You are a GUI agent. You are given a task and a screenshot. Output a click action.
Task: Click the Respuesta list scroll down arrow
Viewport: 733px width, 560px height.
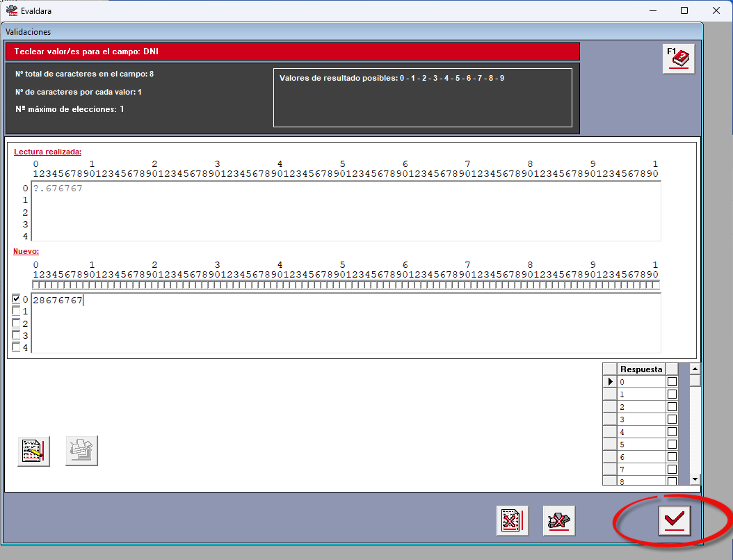tap(695, 479)
